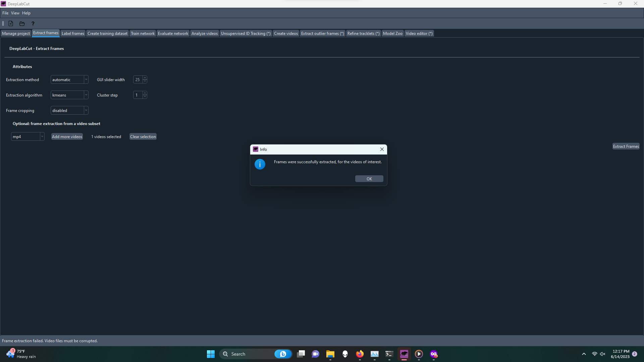Click the Extract Frames button
644x362 pixels.
[626, 146]
